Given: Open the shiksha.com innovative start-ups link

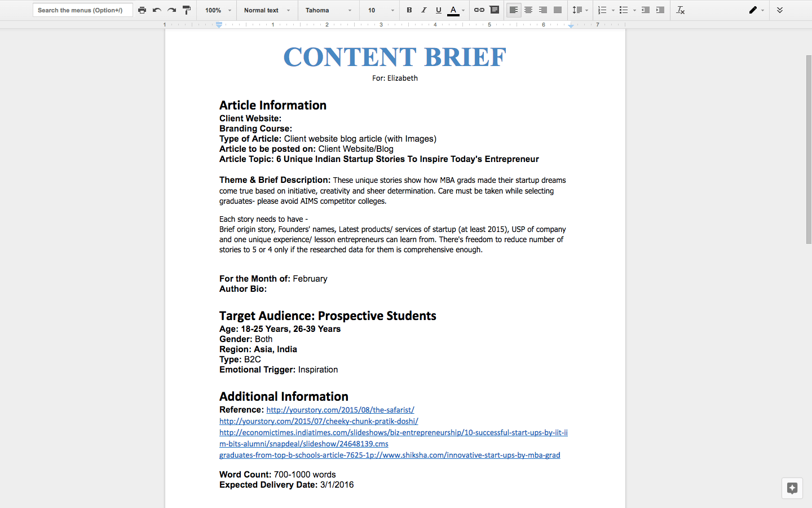Looking at the screenshot, I should point(390,455).
